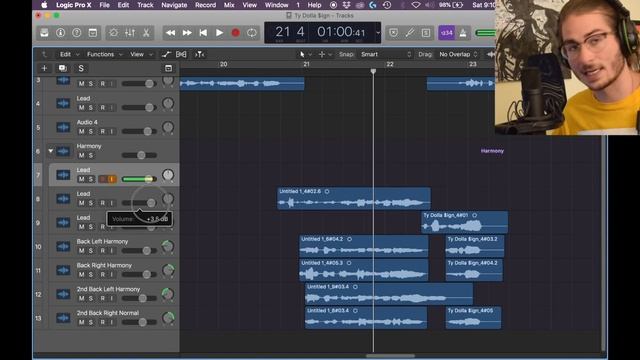The height and width of the screenshot is (360, 640).
Task: Click the Back Left Harmony pan knob
Action: point(168,247)
